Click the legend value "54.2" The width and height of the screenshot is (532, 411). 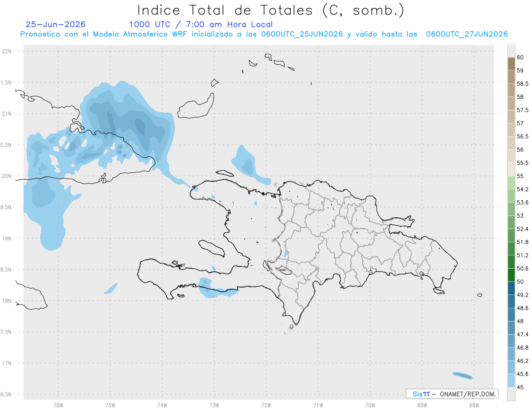tap(523, 189)
